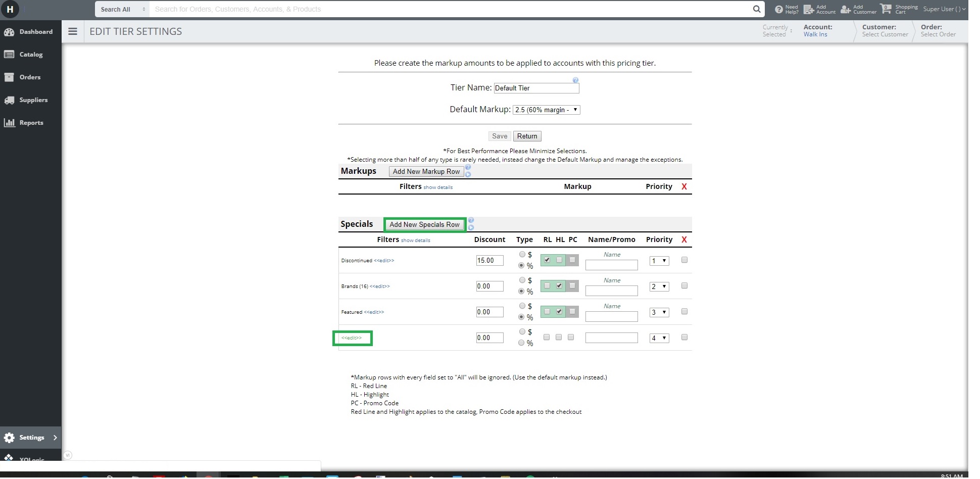The image size is (980, 479).
Task: Open the edit link of the Discontinued filter
Action: (384, 261)
